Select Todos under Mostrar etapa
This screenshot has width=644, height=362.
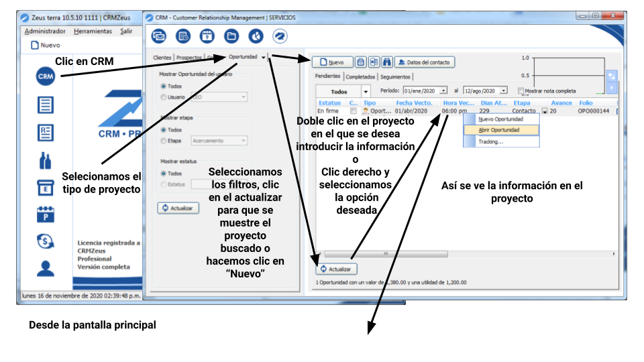pyautogui.click(x=164, y=129)
